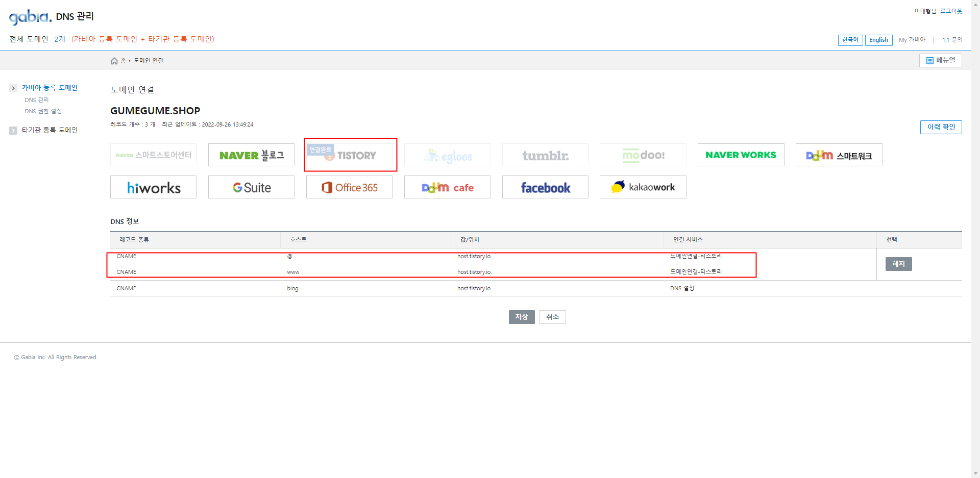Expand 타기관 등록 도메인 arrow
980x478 pixels.
pyautogui.click(x=13, y=131)
